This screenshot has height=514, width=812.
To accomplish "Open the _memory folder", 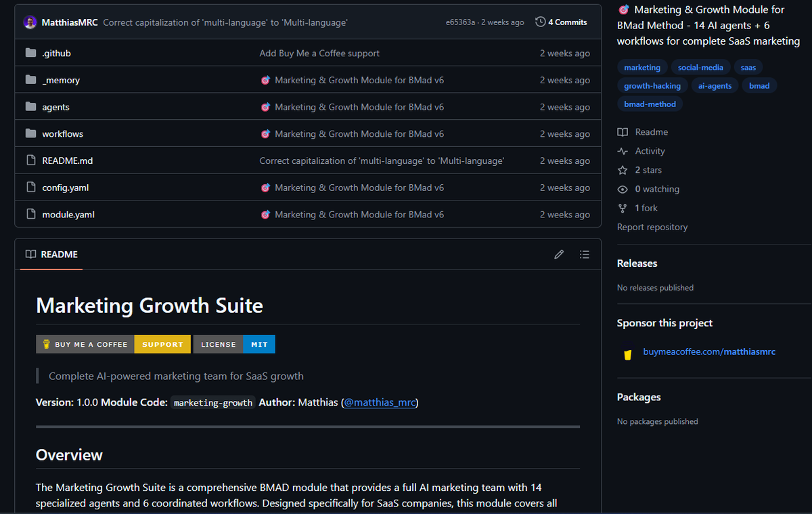I will [x=61, y=80].
